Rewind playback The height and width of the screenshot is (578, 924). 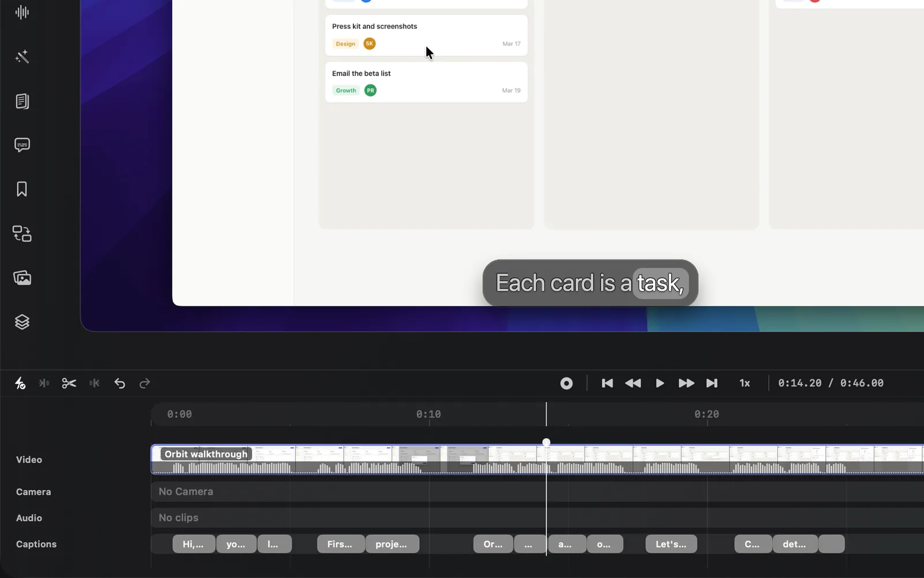point(633,383)
